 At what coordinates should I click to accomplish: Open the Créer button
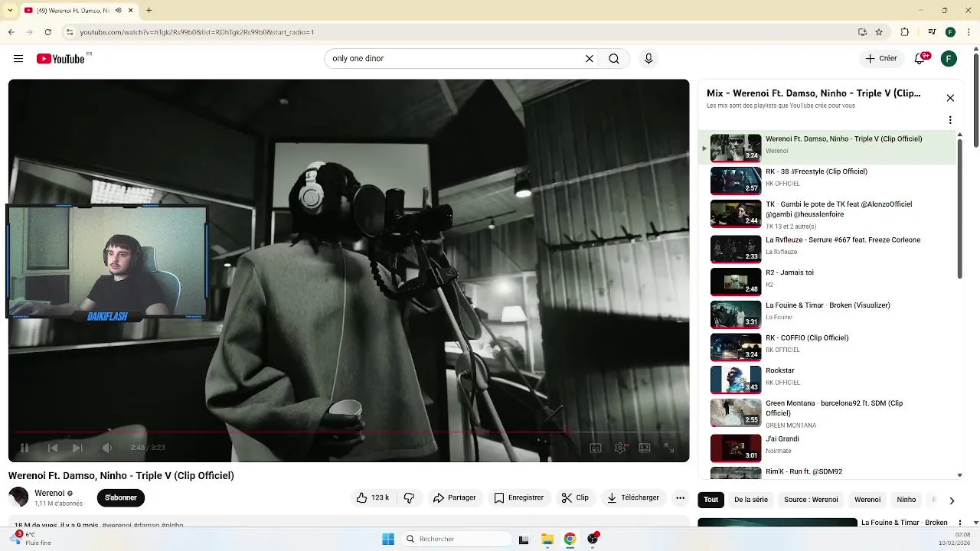pyautogui.click(x=881, y=59)
